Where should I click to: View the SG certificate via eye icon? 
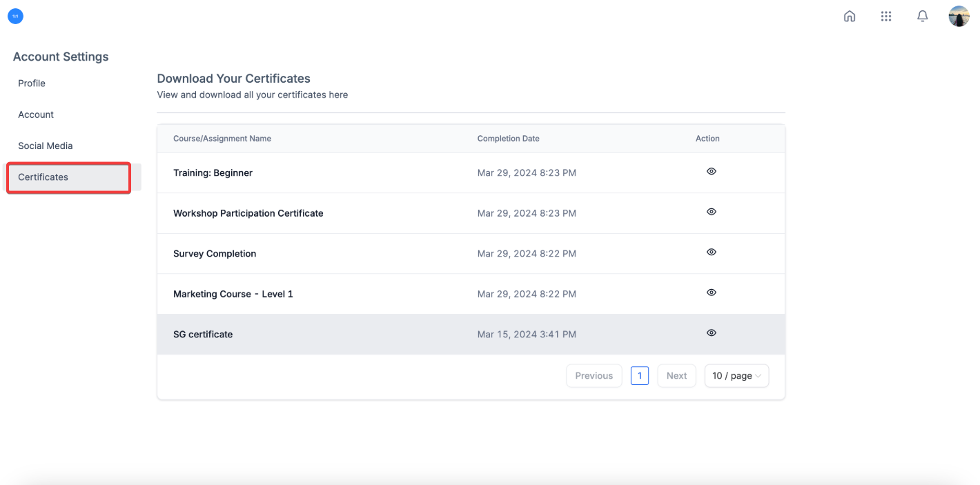[711, 333]
